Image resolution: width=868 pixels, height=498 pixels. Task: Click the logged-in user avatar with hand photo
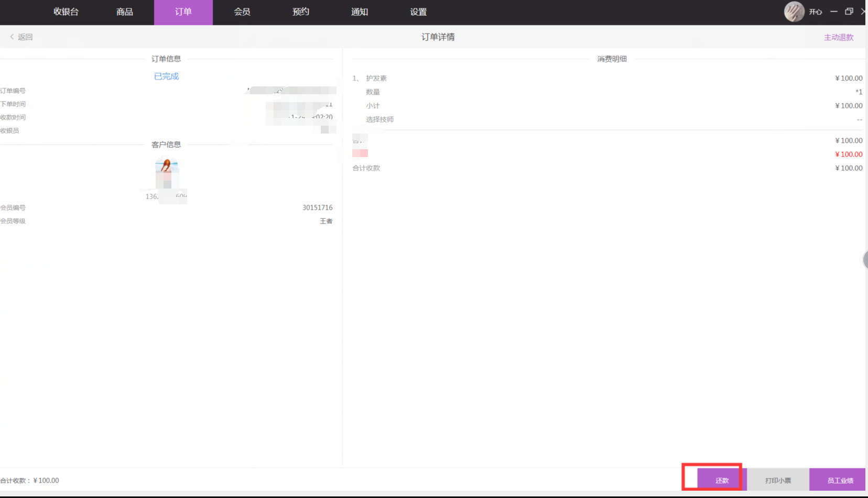pyautogui.click(x=794, y=12)
